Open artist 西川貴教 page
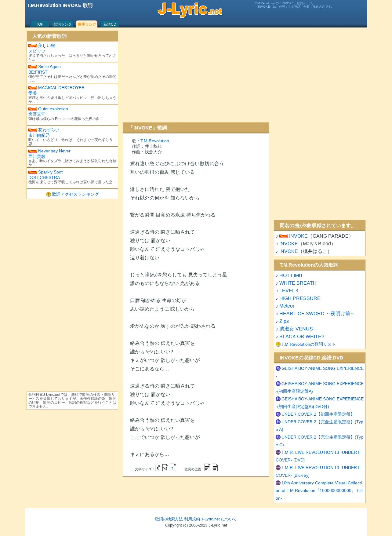The height and width of the screenshot is (536, 392). pos(37,156)
